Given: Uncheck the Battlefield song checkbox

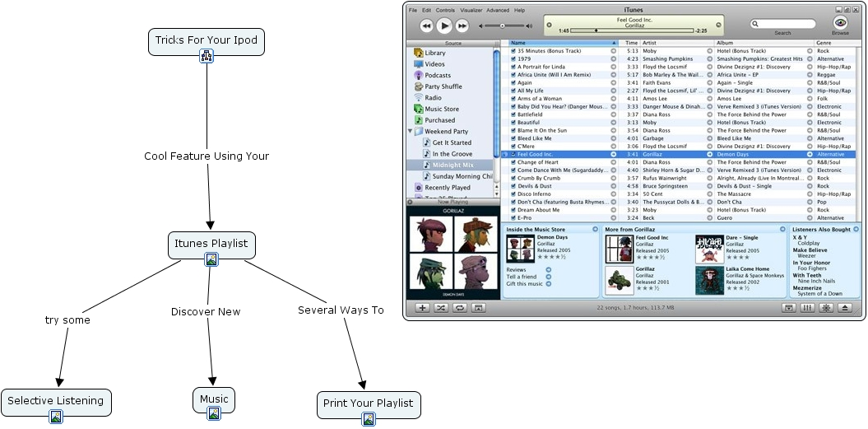Looking at the screenshot, I should point(513,114).
